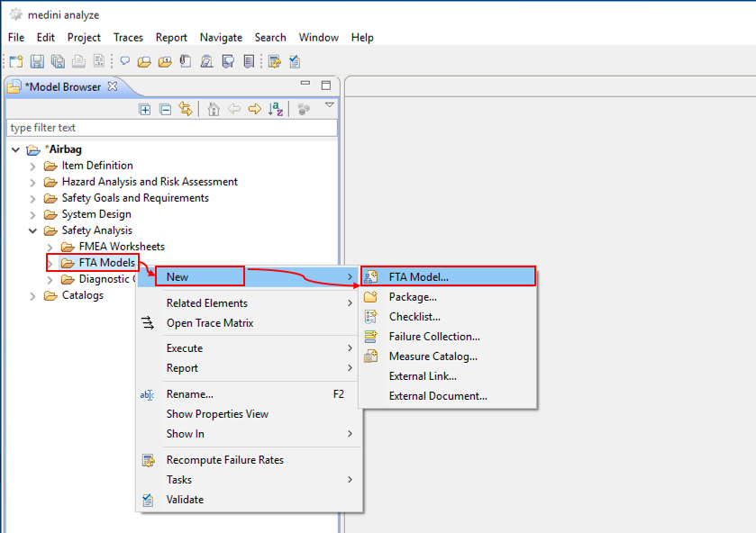This screenshot has width=756, height=533.
Task: Expand the Item Definition folder
Action: tap(33, 166)
